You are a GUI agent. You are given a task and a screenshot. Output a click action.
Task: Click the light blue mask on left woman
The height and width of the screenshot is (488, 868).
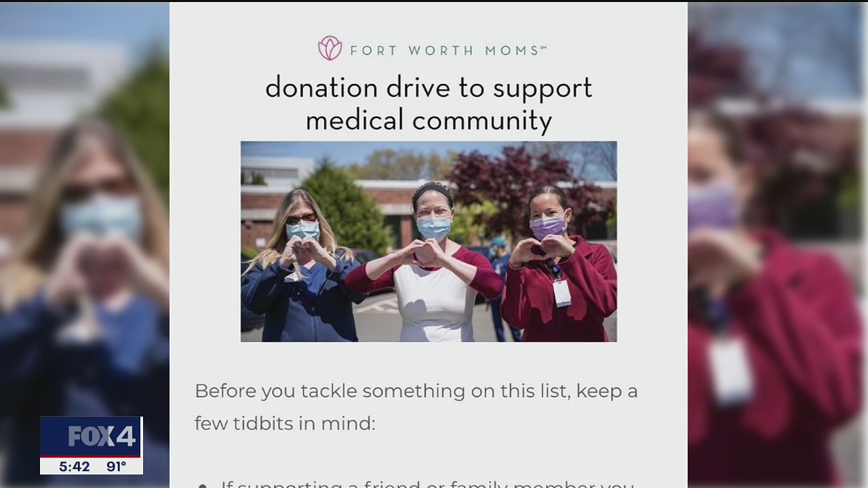pos(303,230)
